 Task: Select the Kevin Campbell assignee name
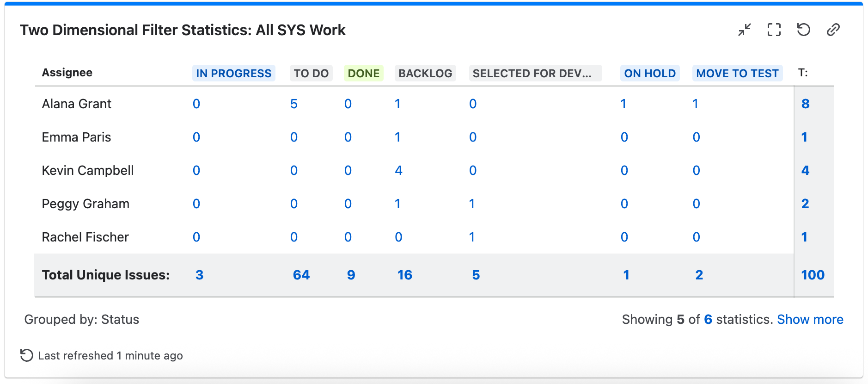[x=88, y=171]
